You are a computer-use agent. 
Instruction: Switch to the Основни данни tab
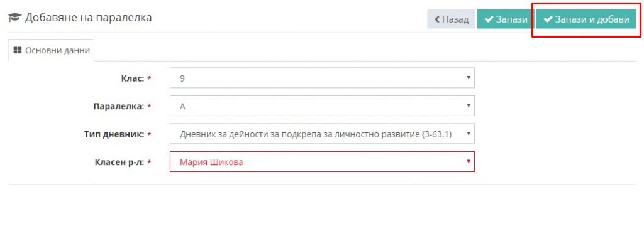pyautogui.click(x=52, y=50)
